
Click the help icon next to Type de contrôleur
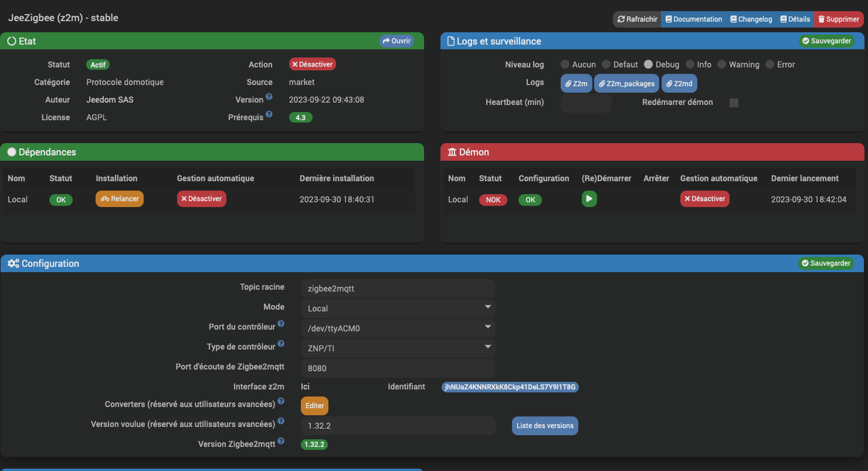281,344
